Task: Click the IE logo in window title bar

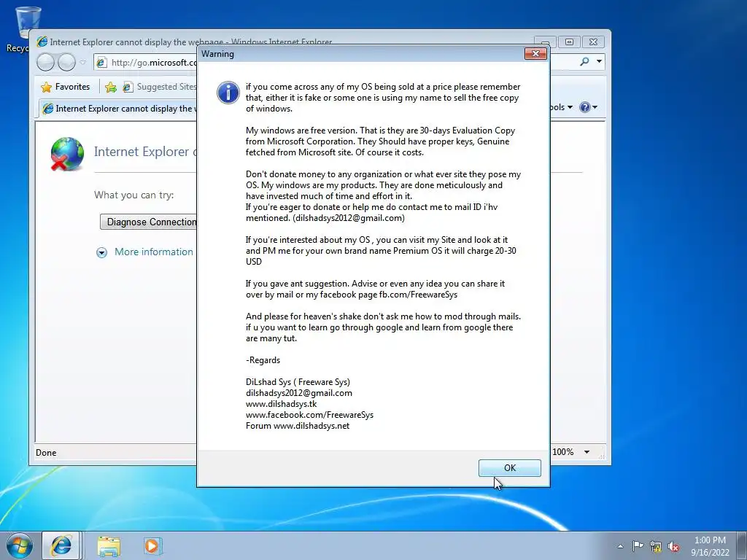Action: coord(42,42)
